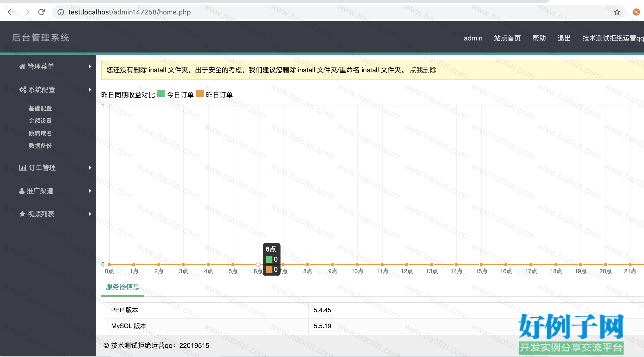
Task: Click the home icon beside 管理菜单
Action: (x=22, y=66)
